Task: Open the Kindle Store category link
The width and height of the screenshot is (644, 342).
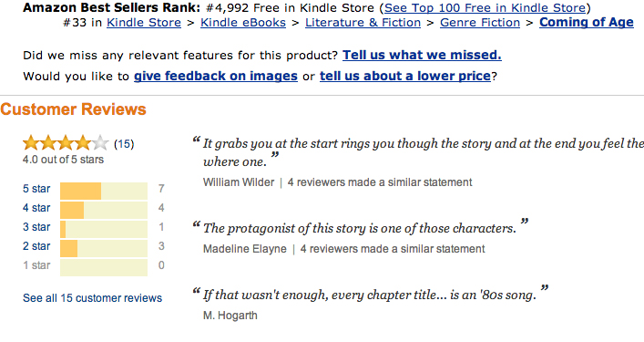Action: coord(144,22)
